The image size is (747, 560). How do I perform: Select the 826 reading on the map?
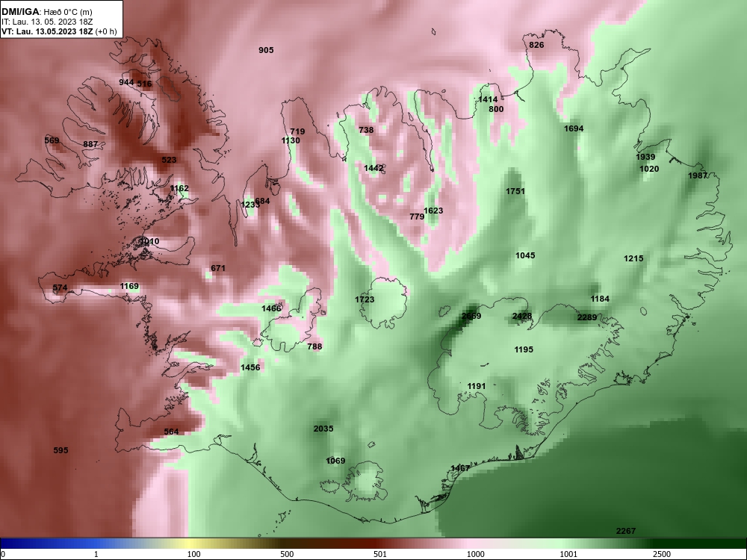click(536, 45)
